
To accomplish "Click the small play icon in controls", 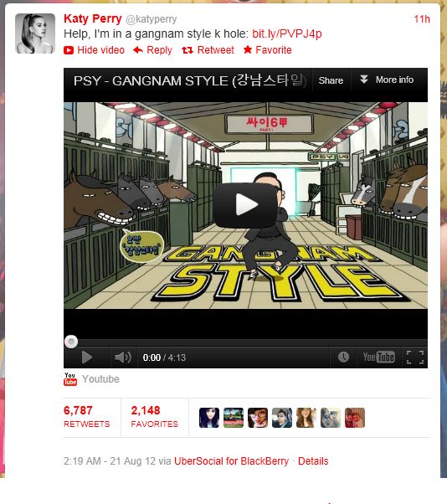I will point(87,357).
